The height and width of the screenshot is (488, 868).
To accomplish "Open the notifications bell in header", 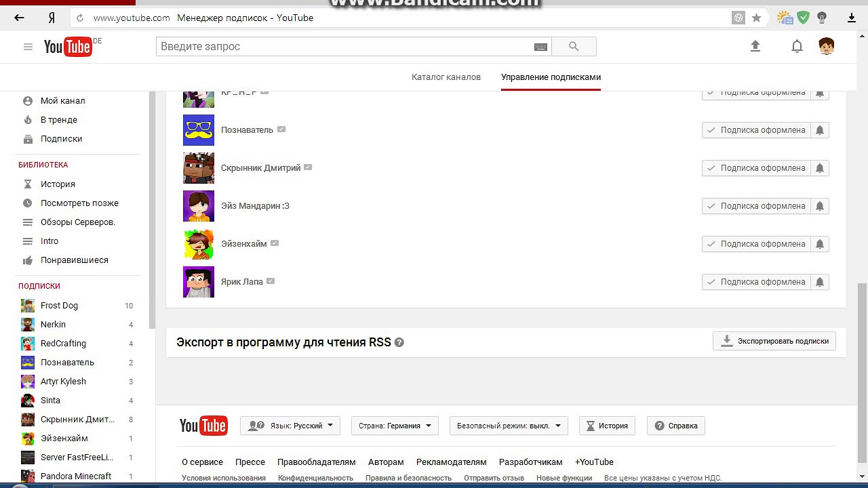I will (x=797, y=46).
